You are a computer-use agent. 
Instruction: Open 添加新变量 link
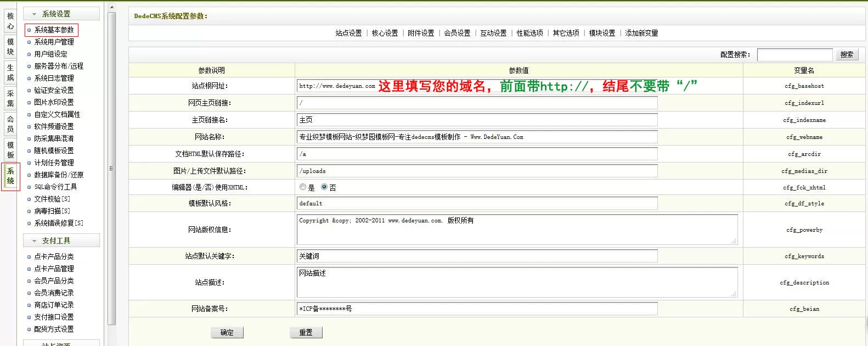click(641, 33)
